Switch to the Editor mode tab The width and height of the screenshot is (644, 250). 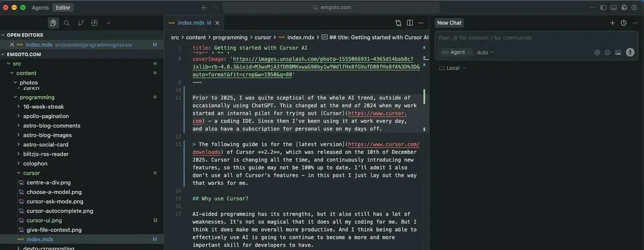(63, 8)
